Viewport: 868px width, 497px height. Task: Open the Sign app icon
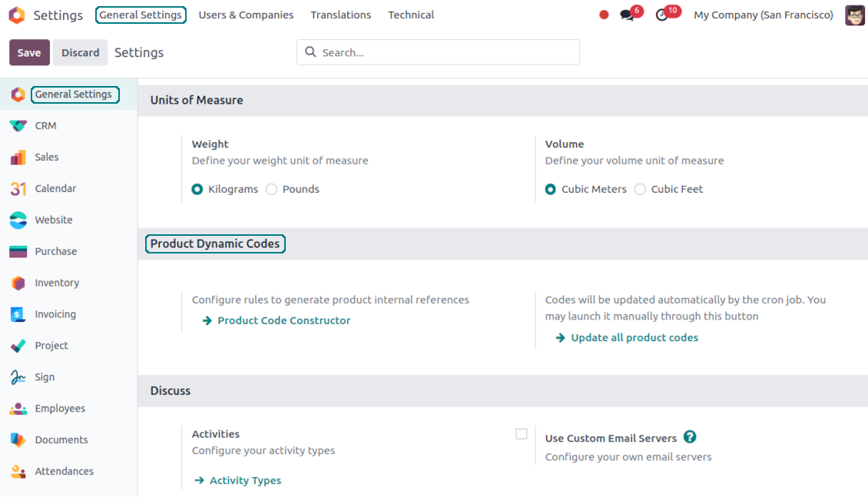[x=18, y=377]
